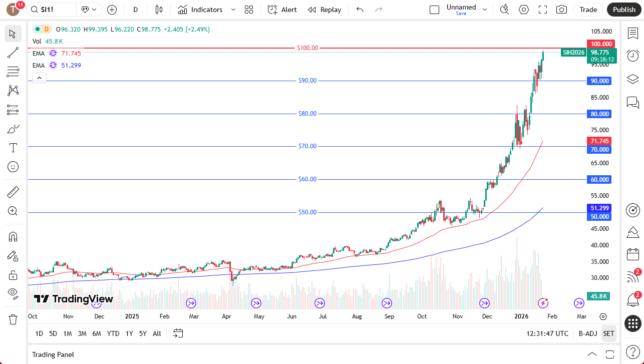Open the object tree layers panel
This screenshot has width=644, height=364.
click(633, 79)
